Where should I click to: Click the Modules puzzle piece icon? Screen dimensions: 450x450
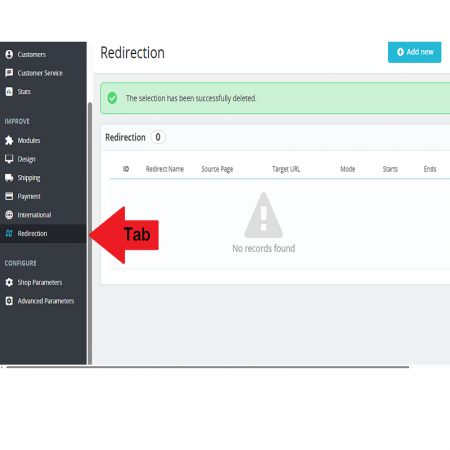[9, 140]
